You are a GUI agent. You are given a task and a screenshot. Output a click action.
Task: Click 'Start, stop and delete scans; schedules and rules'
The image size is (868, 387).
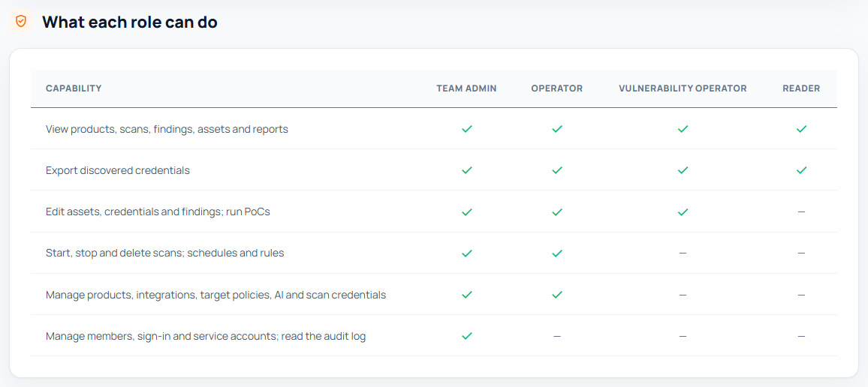pyautogui.click(x=165, y=253)
